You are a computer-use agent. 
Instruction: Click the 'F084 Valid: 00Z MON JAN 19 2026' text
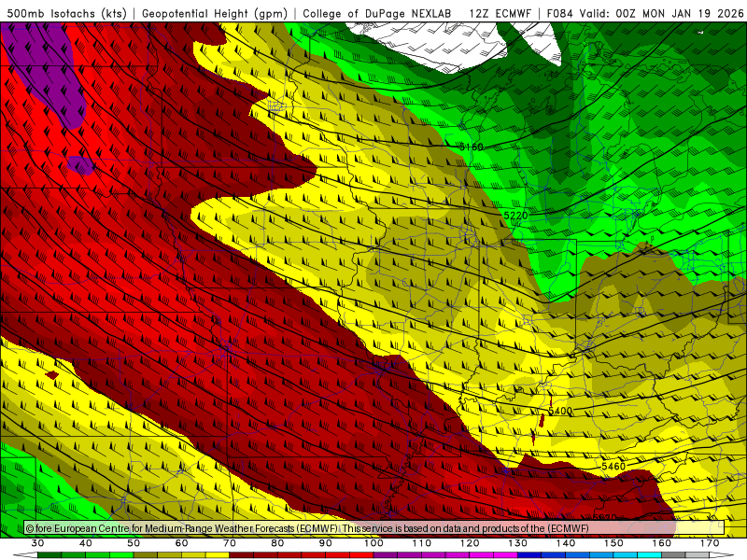645,13
